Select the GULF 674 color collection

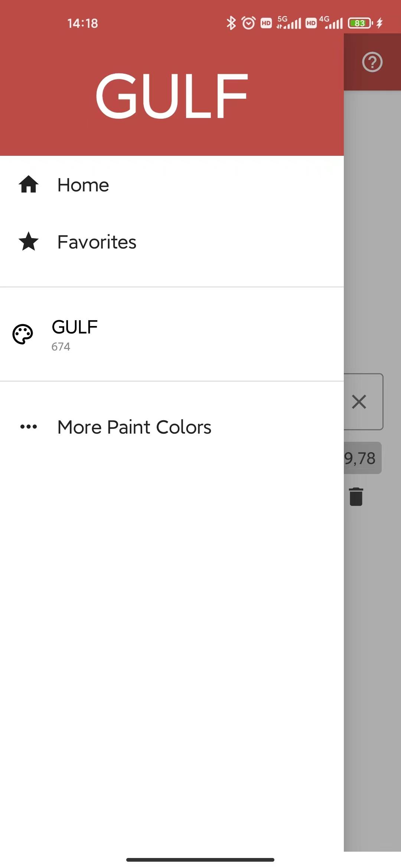tap(172, 334)
